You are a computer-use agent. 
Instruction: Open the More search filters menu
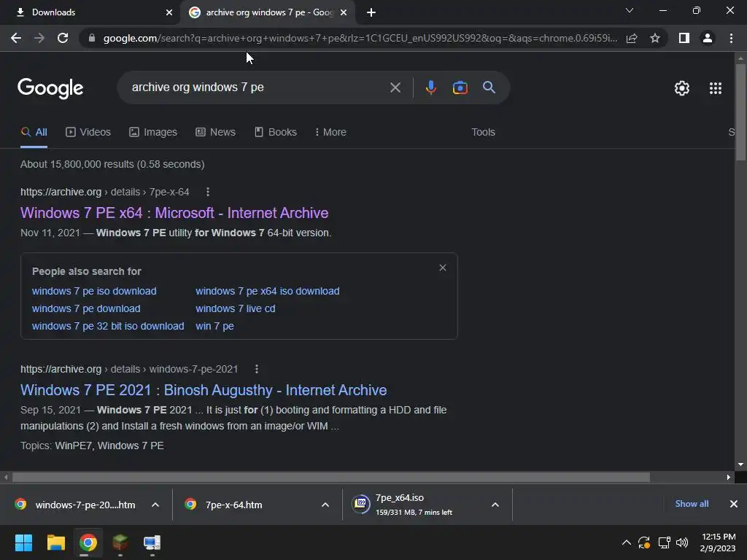(330, 132)
